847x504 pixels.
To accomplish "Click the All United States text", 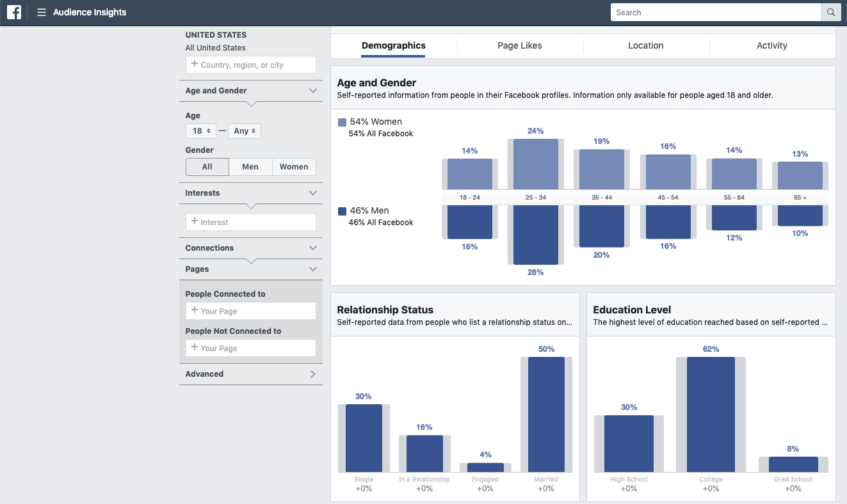I will coord(216,48).
